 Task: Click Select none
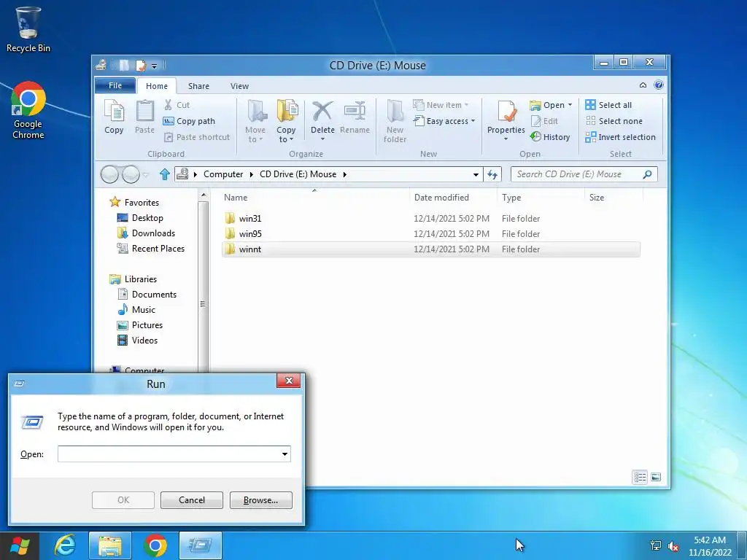614,121
